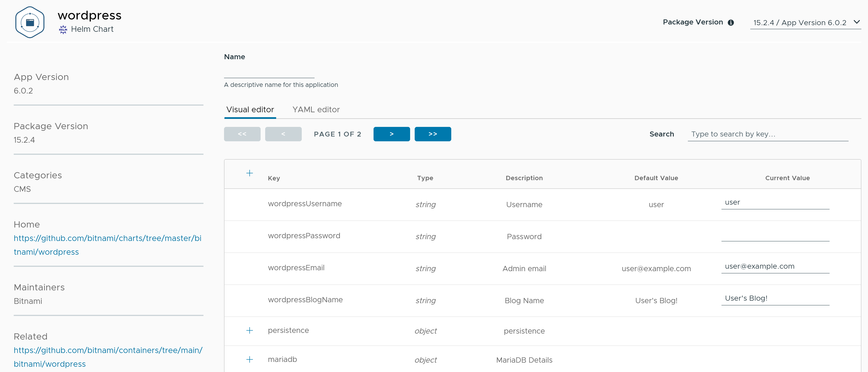Click the wordpressPassword current value field

tap(775, 238)
